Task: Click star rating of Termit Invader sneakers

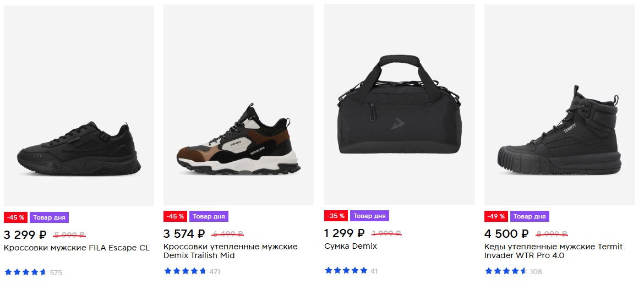Action: point(505,271)
